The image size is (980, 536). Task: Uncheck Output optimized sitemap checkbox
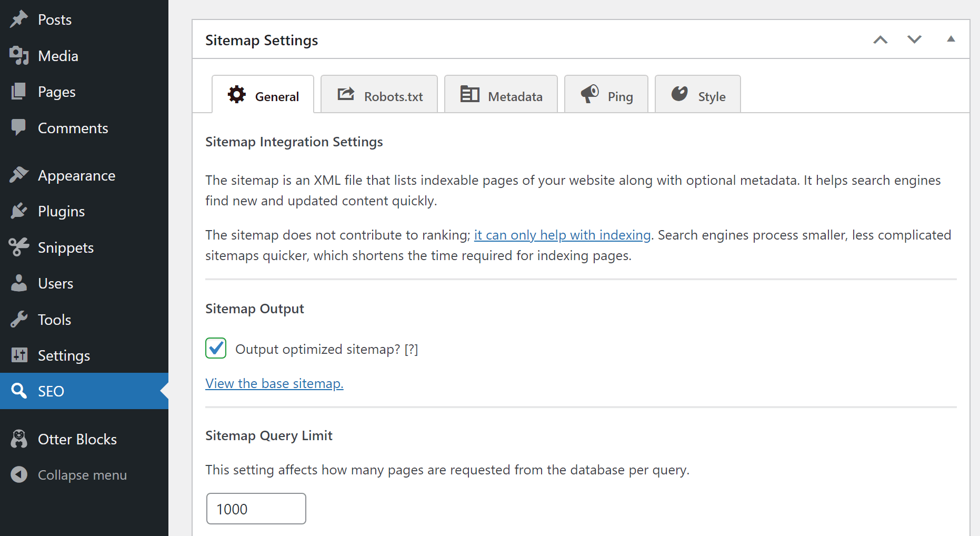216,349
